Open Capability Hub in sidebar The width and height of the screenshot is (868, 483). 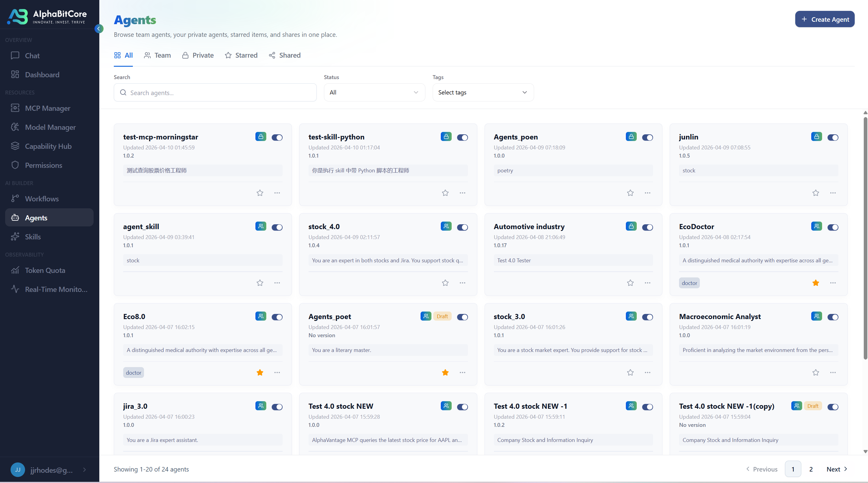tap(48, 146)
